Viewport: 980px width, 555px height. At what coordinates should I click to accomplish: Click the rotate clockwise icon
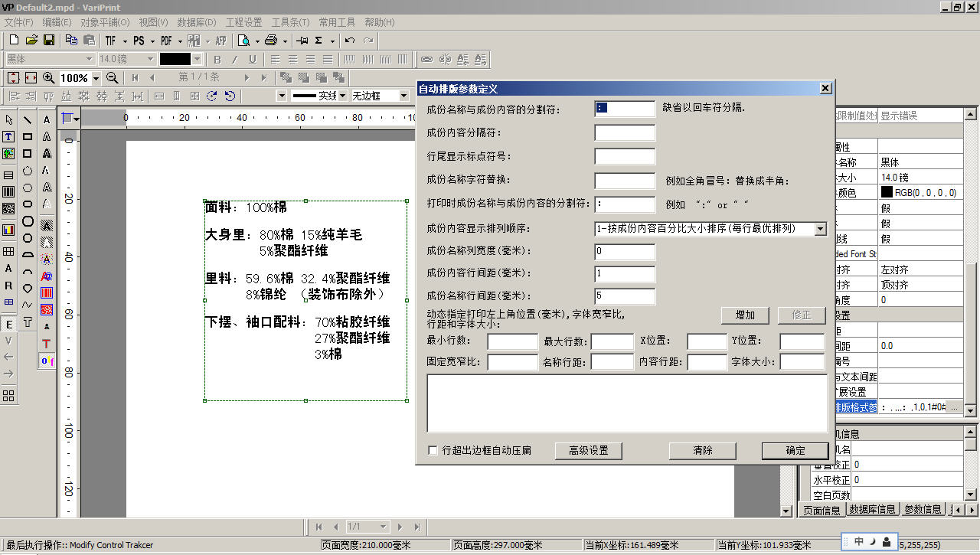pyautogui.click(x=213, y=96)
